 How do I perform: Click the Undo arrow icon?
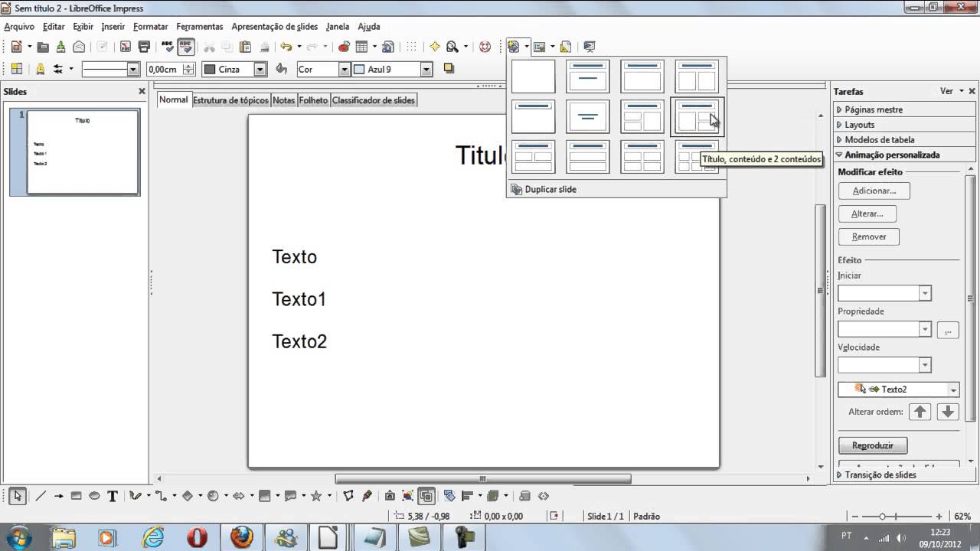pyautogui.click(x=286, y=47)
